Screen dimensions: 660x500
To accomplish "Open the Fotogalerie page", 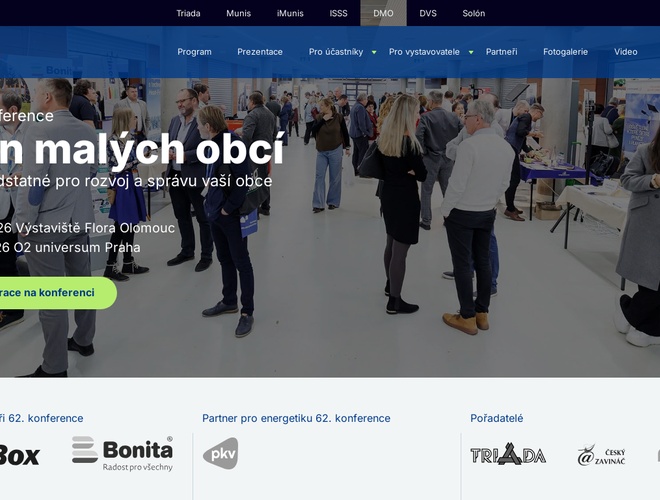I will [565, 52].
